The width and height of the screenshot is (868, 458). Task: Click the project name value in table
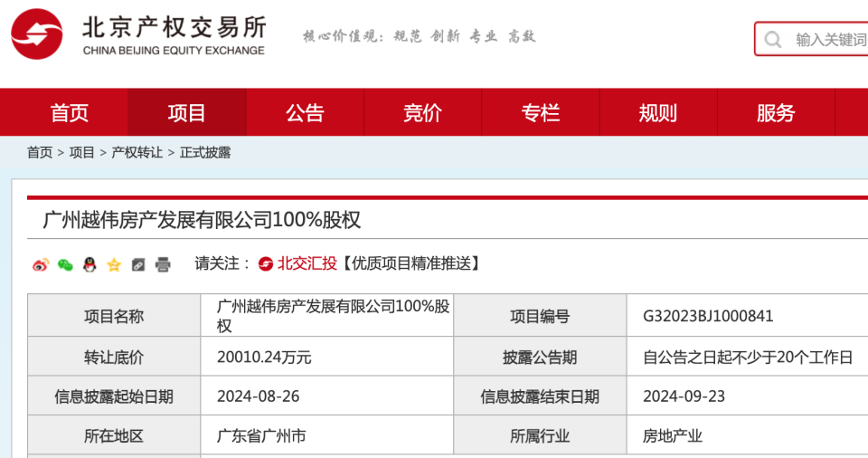[334, 316]
